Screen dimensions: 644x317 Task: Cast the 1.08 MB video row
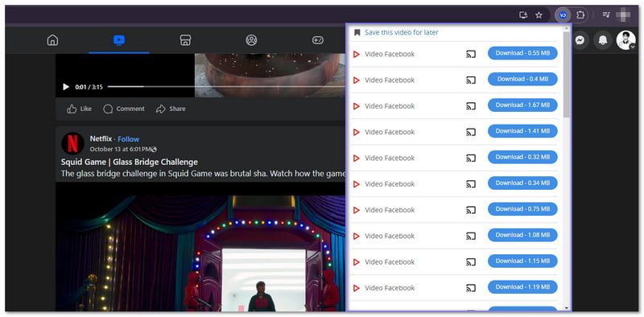[471, 236]
